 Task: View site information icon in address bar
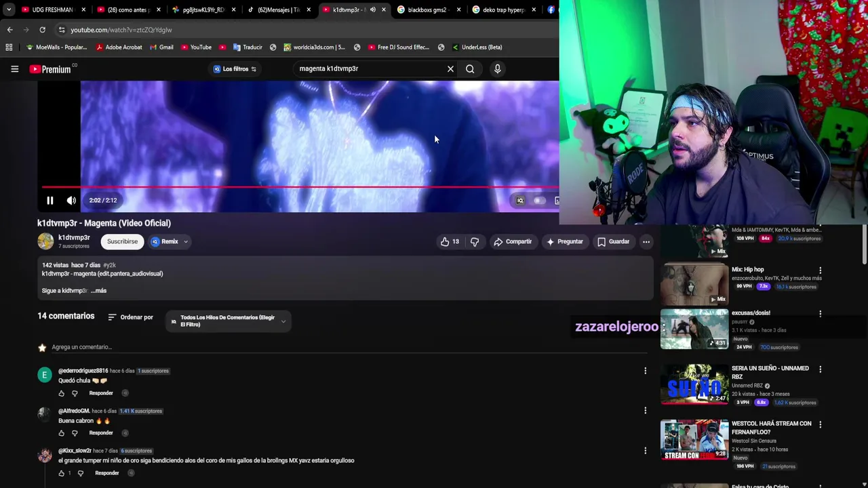tap(62, 30)
